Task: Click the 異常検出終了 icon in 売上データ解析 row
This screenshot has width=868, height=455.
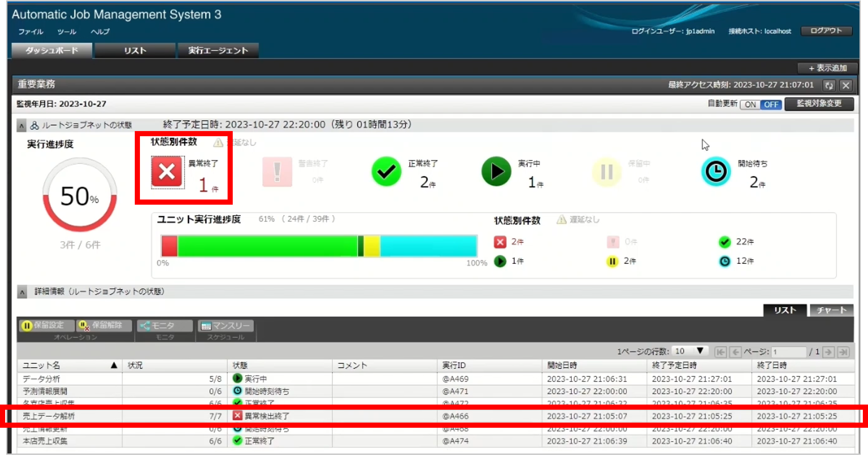Action: coord(238,416)
